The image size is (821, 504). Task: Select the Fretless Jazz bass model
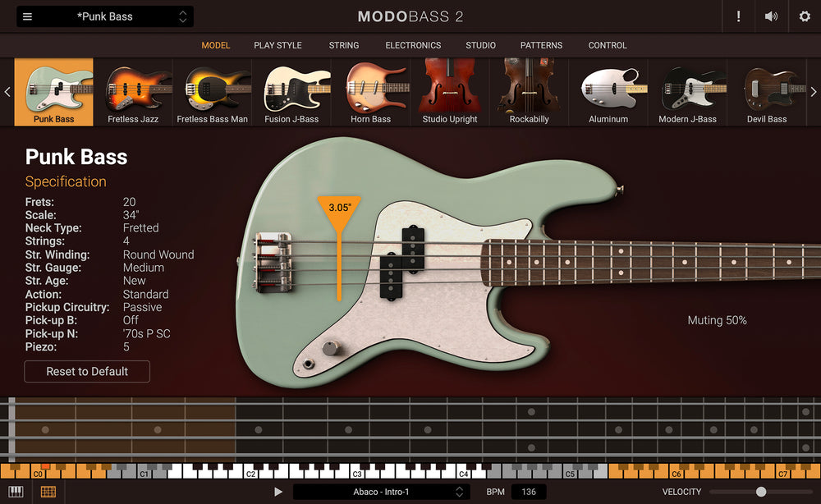point(133,92)
